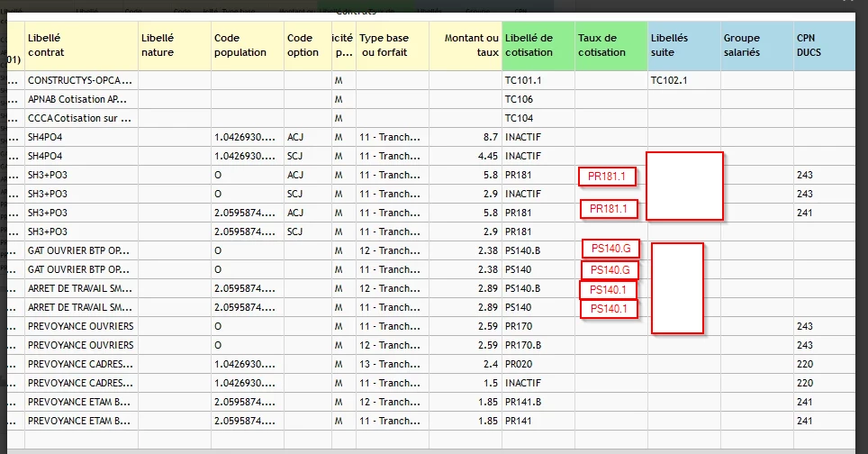The height and width of the screenshot is (454, 868).
Task: Click the 'Libellé nature' column header
Action: pyautogui.click(x=175, y=45)
